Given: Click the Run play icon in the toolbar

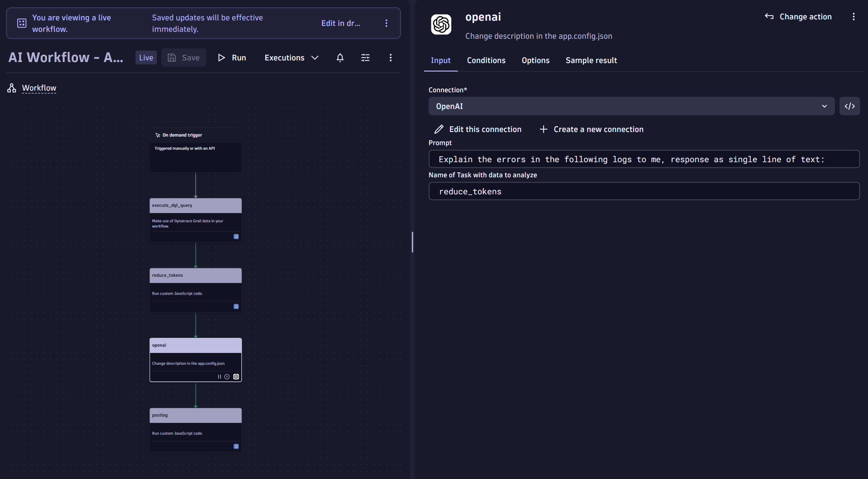Looking at the screenshot, I should pyautogui.click(x=222, y=57).
